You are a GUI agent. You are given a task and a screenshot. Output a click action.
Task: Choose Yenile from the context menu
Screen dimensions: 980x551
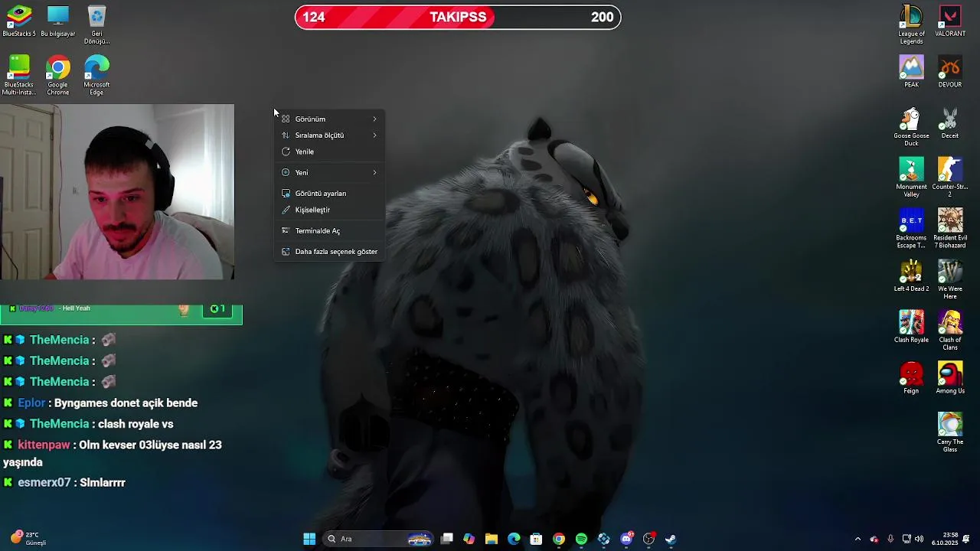(329, 152)
